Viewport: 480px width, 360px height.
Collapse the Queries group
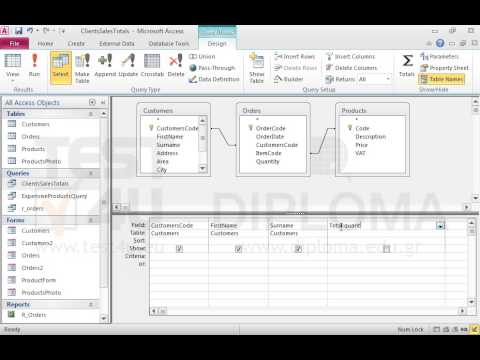(x=91, y=173)
